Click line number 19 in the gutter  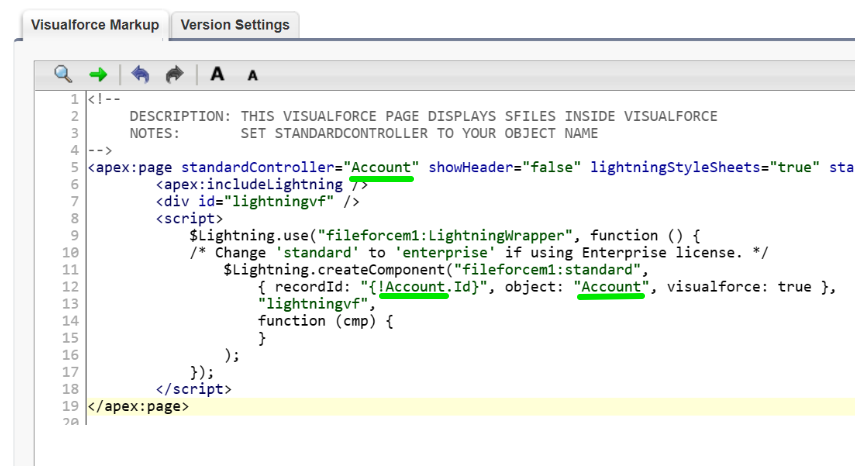click(70, 406)
